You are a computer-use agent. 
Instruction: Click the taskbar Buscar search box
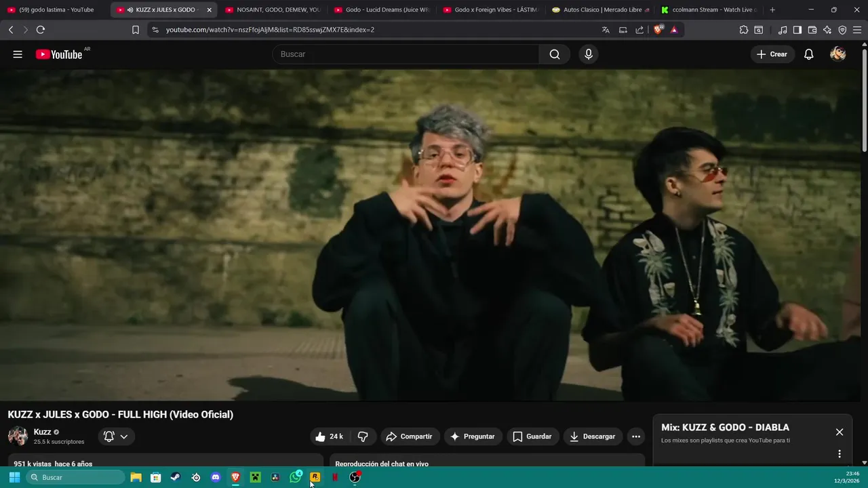76,477
